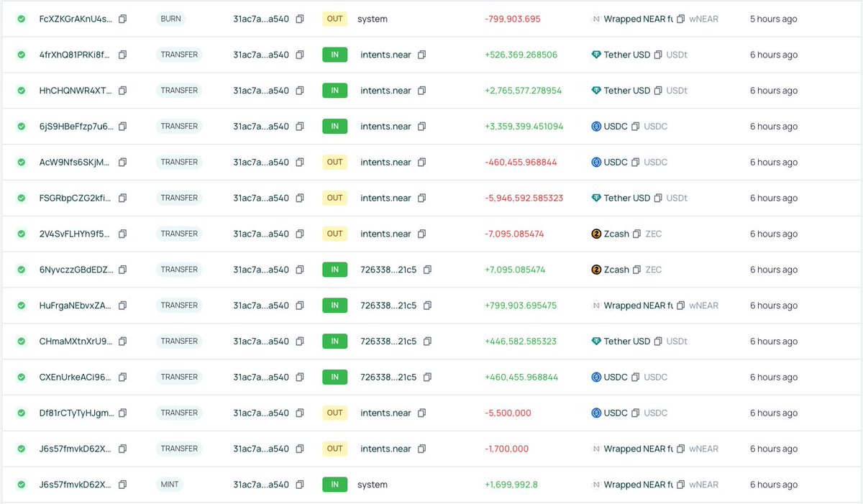Click the OUT tag in the BURN row
The width and height of the screenshot is (863, 504).
tap(334, 19)
